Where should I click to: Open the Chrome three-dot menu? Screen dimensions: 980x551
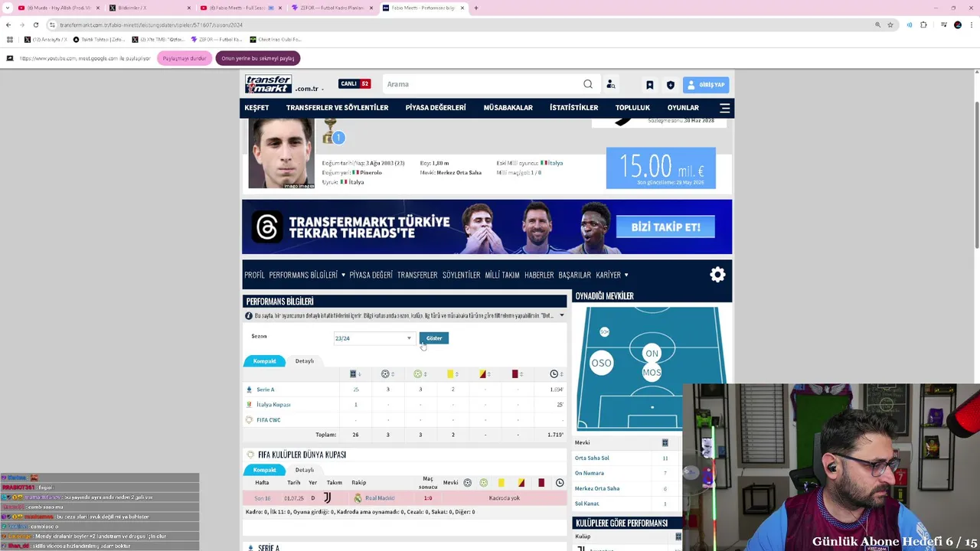[970, 24]
